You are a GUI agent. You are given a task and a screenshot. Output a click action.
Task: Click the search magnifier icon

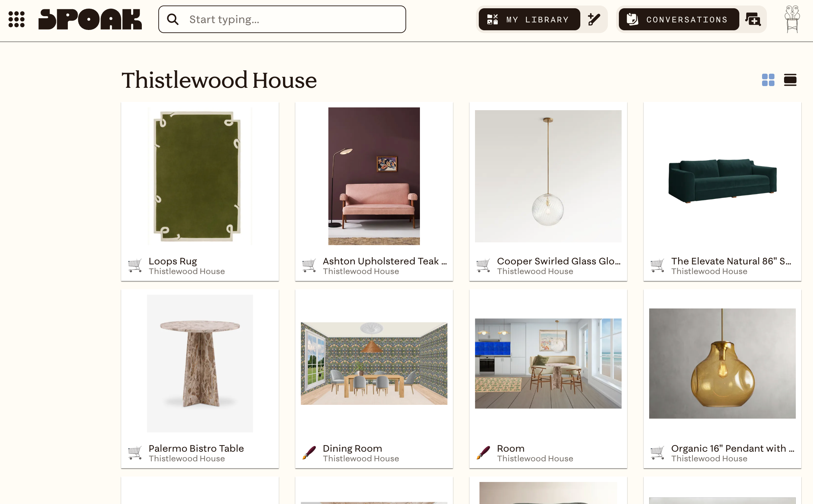[173, 19]
